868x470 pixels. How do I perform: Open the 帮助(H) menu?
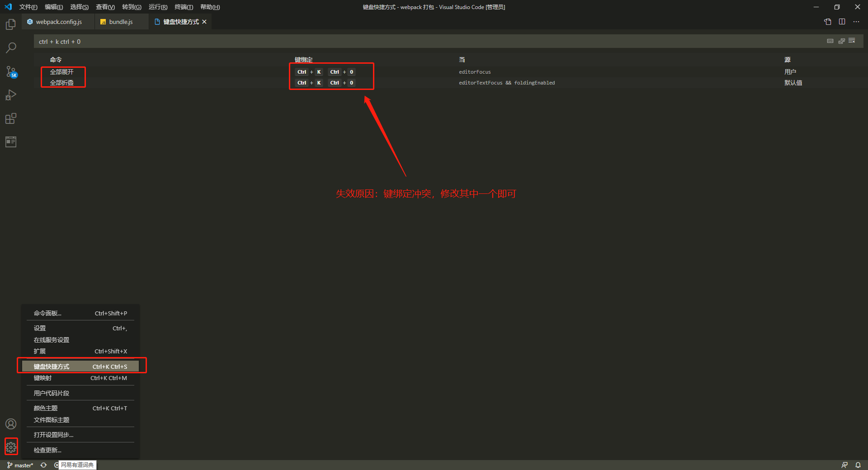[210, 7]
